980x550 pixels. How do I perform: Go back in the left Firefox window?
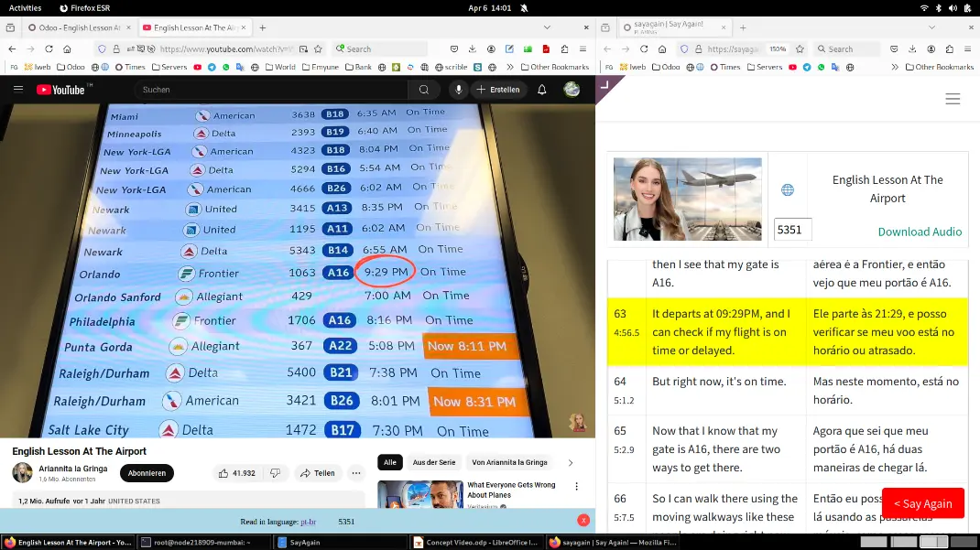pyautogui.click(x=12, y=49)
